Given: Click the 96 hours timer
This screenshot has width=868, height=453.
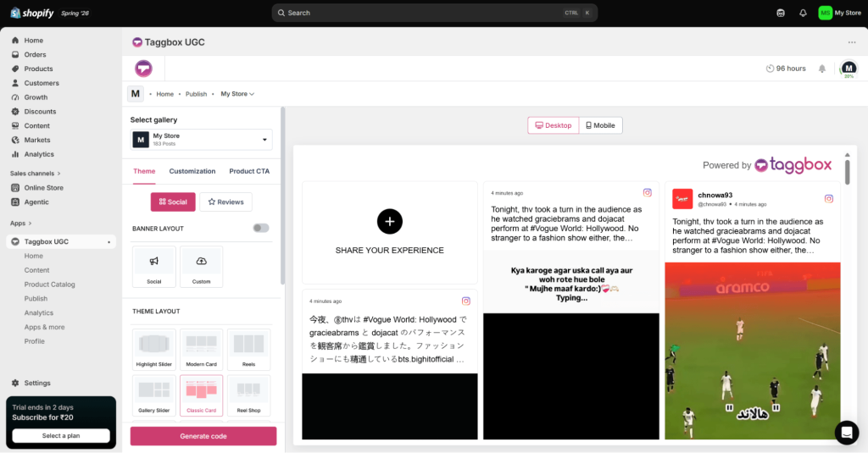Looking at the screenshot, I should pyautogui.click(x=786, y=69).
